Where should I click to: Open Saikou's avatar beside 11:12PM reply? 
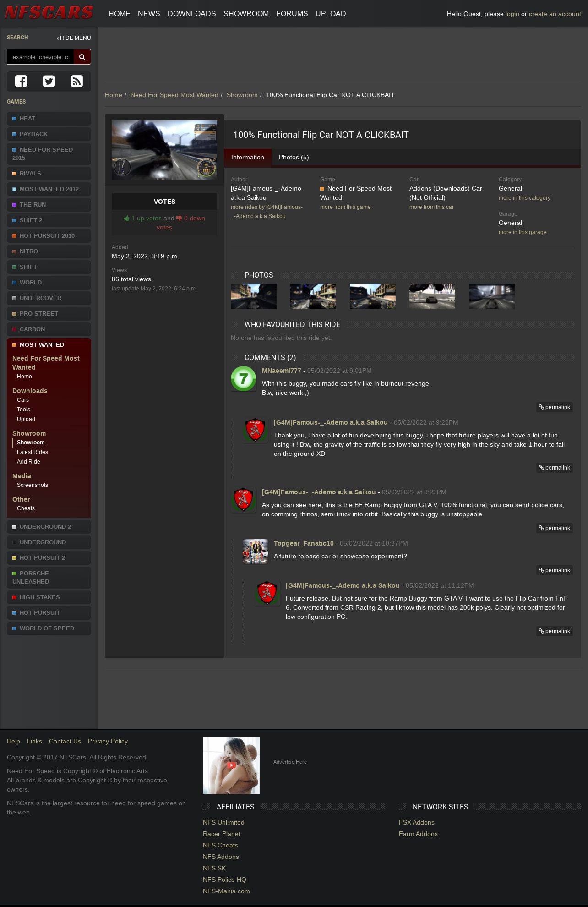point(267,593)
